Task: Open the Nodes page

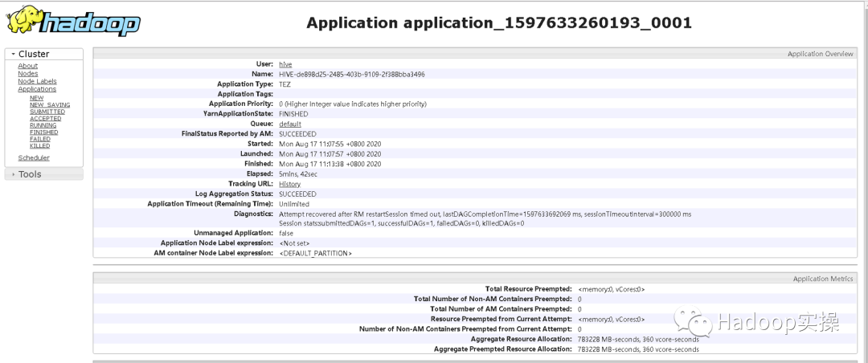Action: (27, 74)
